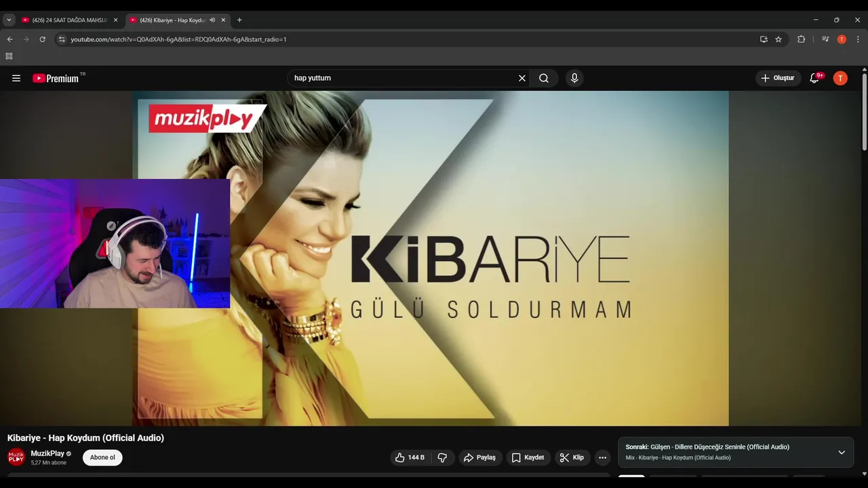Screen dimensions: 868x488
Task: Open Chrome three-dot menu
Action: [x=858, y=39]
